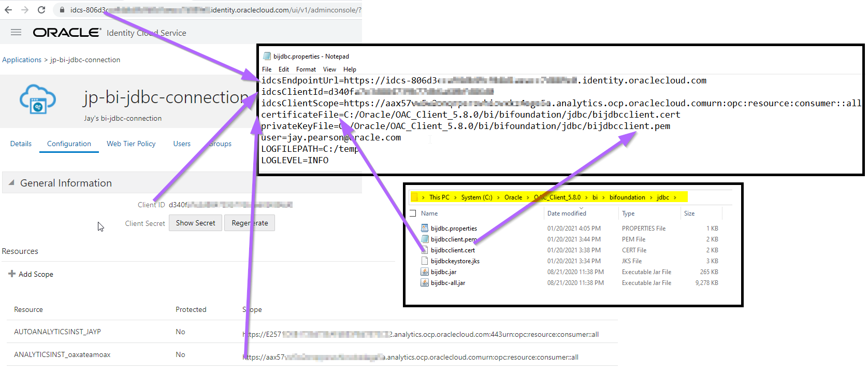Open the Groups tab
Viewport: 868px width, 371px height.
[x=220, y=144]
